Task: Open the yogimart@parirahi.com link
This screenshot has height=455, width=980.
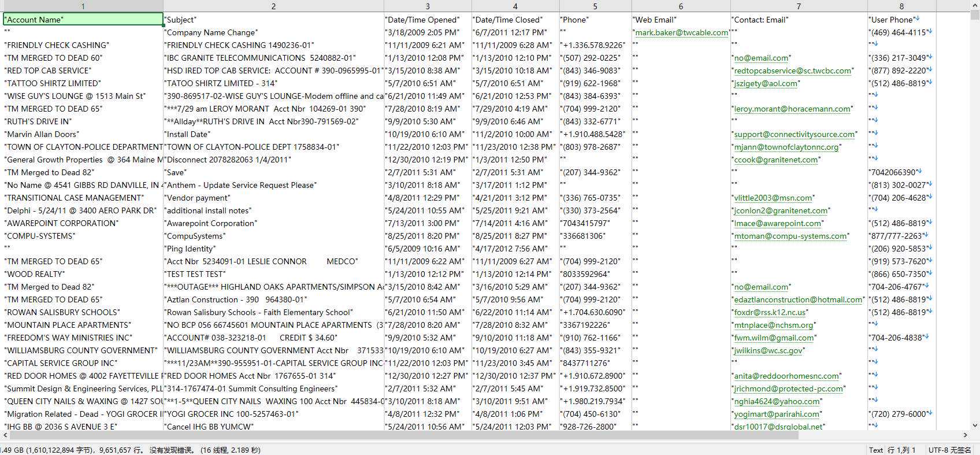Action: 777,414
